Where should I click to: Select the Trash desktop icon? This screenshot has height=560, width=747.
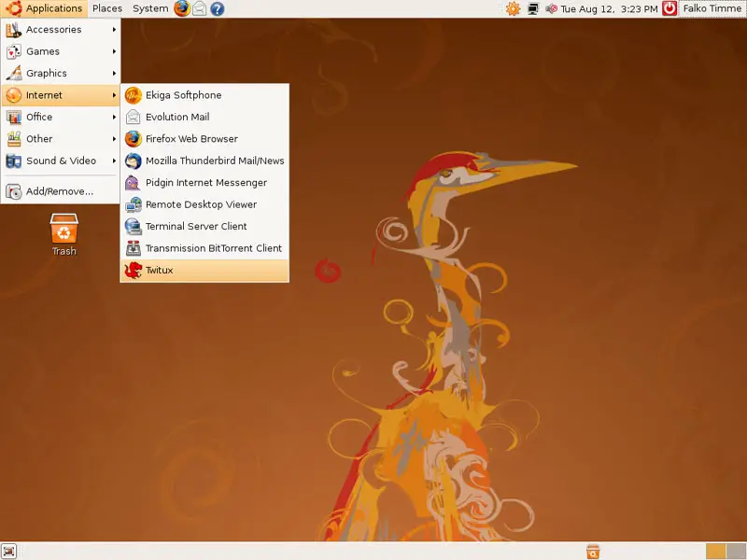(x=63, y=235)
